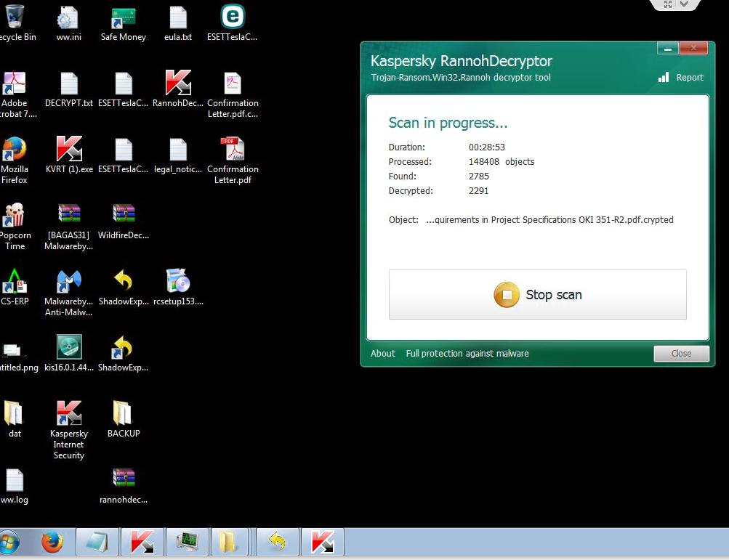
Task: Select the ww.log file icon
Action: 15,486
